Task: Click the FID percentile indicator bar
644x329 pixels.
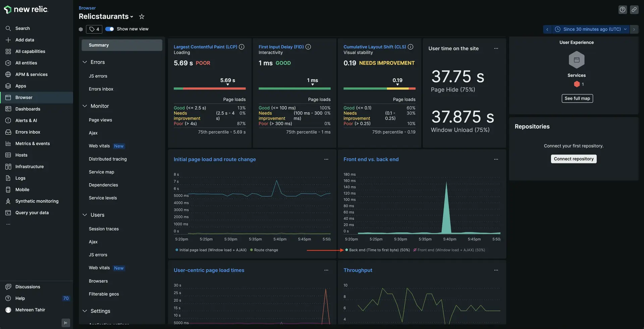Action: (x=294, y=89)
